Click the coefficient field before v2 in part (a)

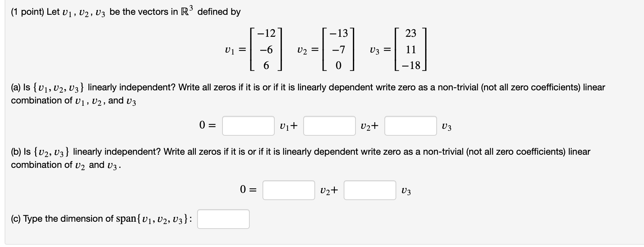coord(330,125)
